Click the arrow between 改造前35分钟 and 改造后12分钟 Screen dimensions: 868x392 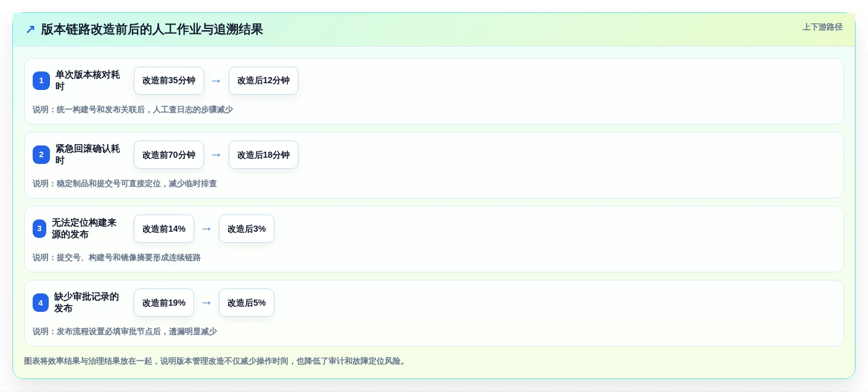[x=216, y=81]
